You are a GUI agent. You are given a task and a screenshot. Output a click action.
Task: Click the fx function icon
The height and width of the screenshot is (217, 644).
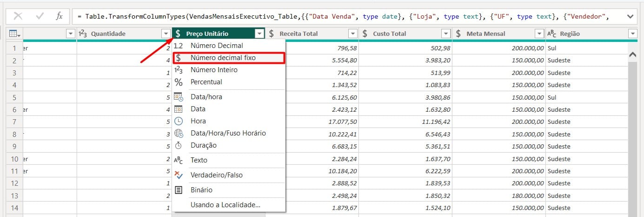59,16
